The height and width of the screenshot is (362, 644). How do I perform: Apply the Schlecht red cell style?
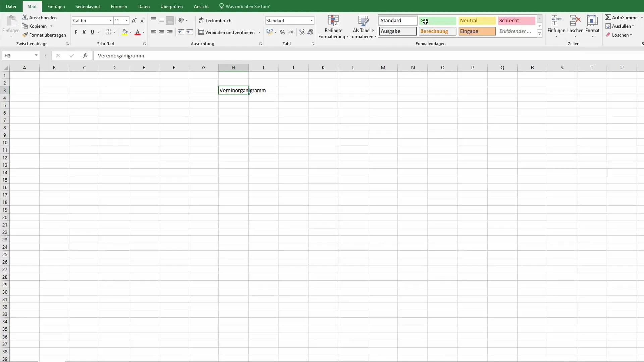tap(516, 21)
